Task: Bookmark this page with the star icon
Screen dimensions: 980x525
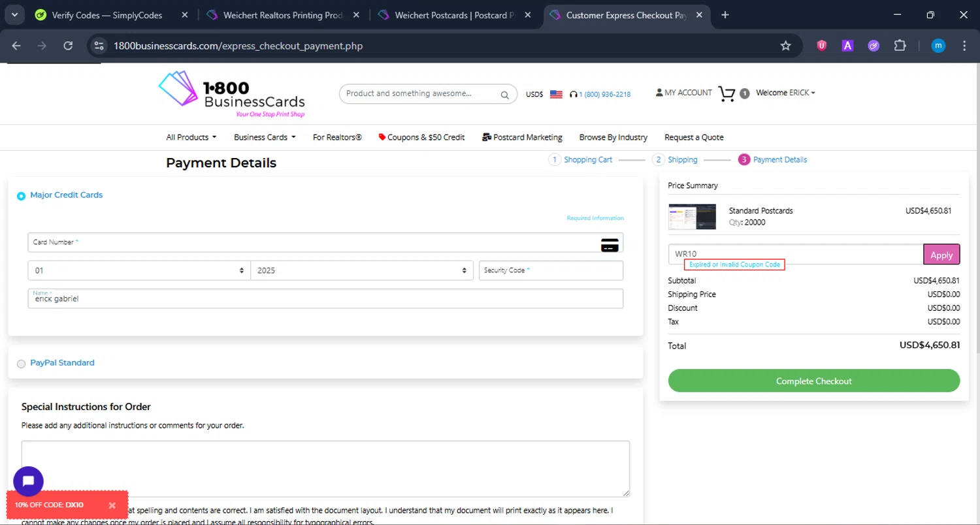Action: (x=786, y=46)
